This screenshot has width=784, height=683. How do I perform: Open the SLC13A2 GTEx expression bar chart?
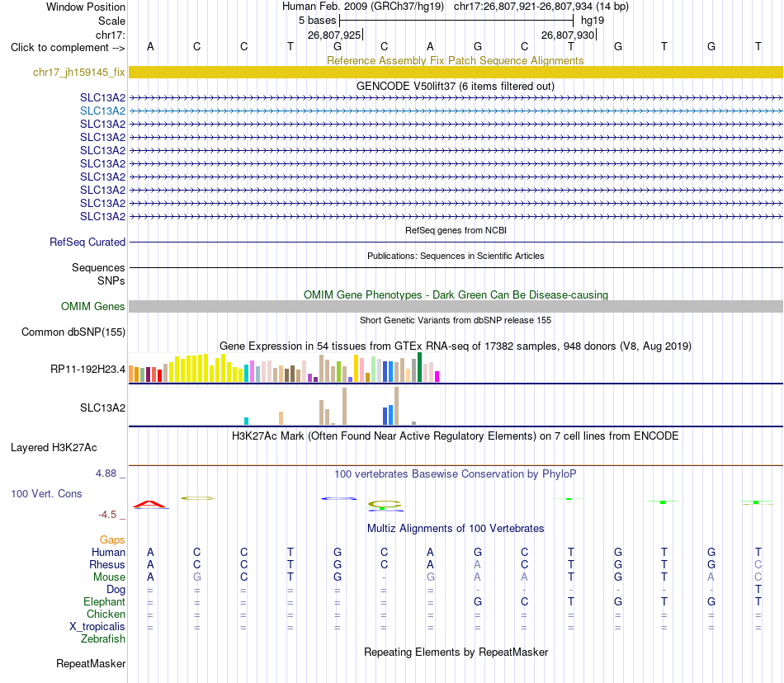coord(284,407)
